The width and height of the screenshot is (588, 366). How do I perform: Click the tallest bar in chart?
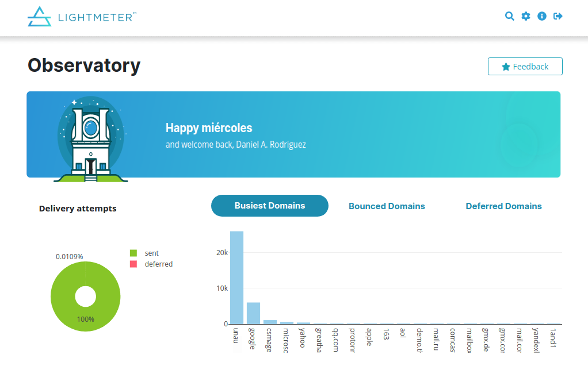[236, 278]
